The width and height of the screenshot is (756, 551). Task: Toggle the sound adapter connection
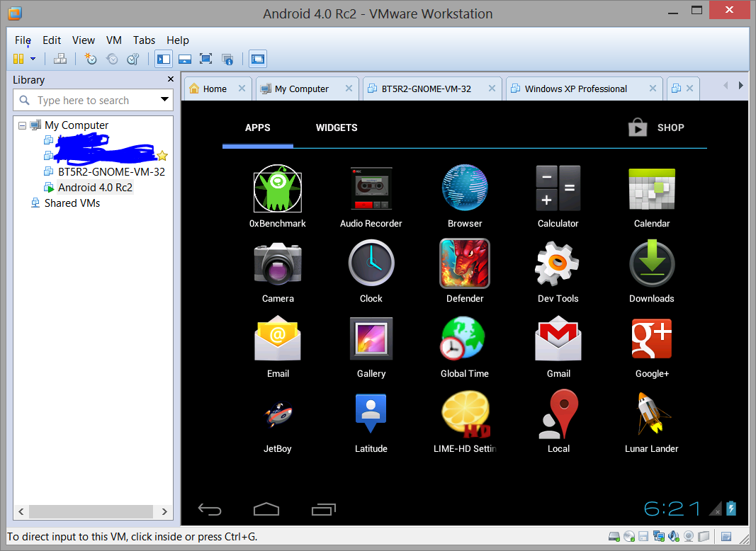point(673,536)
